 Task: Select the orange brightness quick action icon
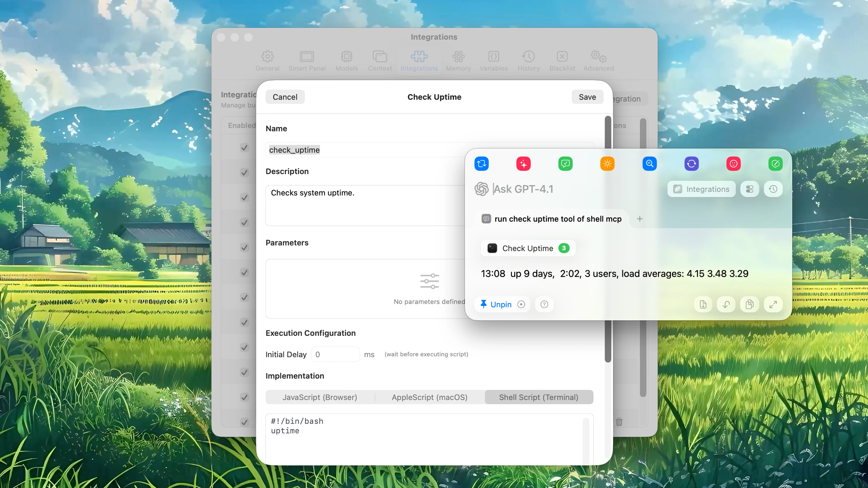[607, 164]
